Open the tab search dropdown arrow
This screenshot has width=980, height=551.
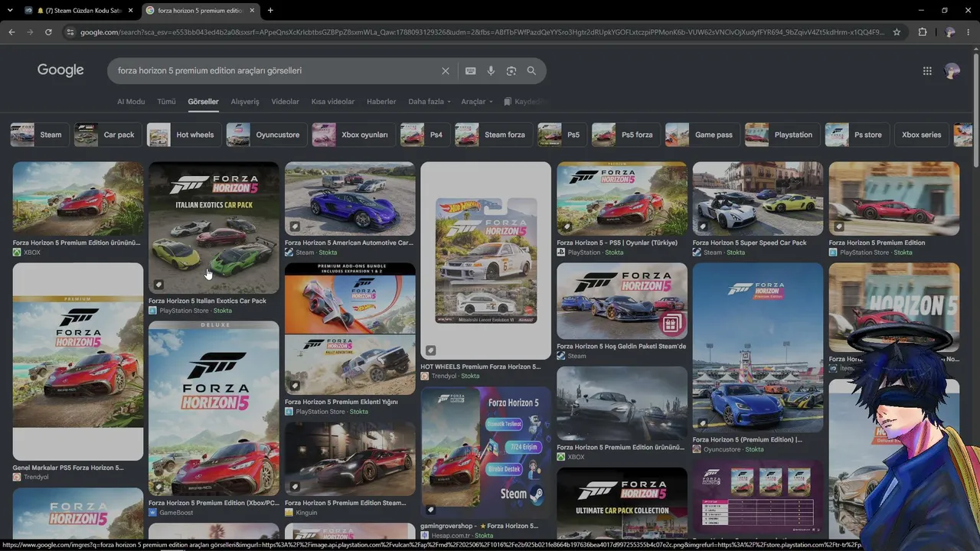point(10,10)
